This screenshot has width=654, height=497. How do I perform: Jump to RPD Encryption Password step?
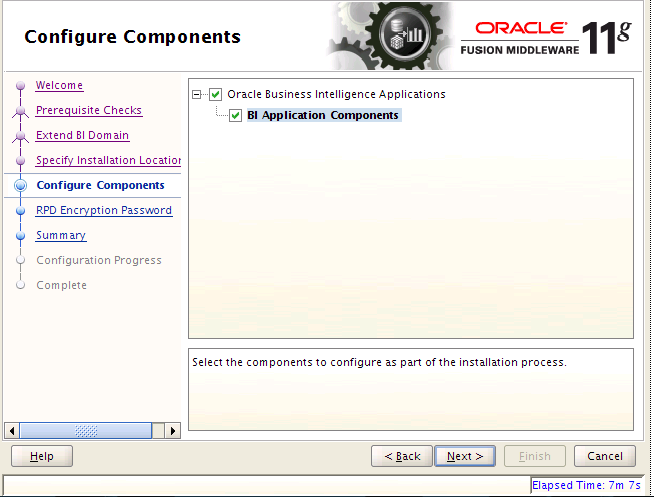point(104,210)
